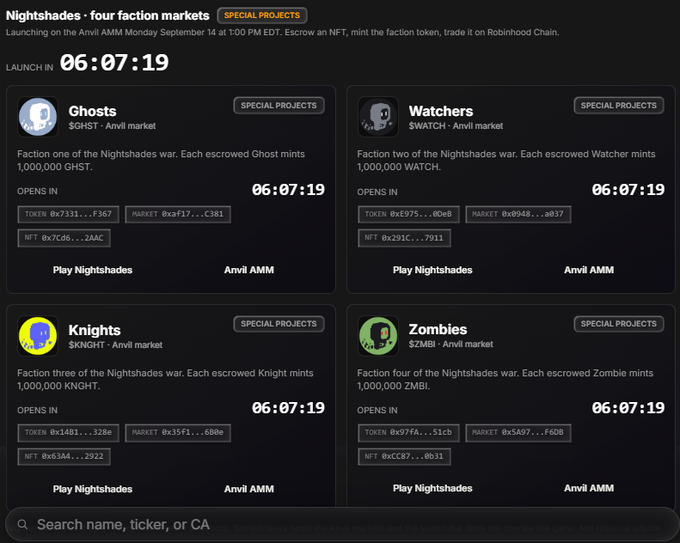
Task: Copy Watchers MARKET address 0x0948...a037
Action: click(x=518, y=214)
